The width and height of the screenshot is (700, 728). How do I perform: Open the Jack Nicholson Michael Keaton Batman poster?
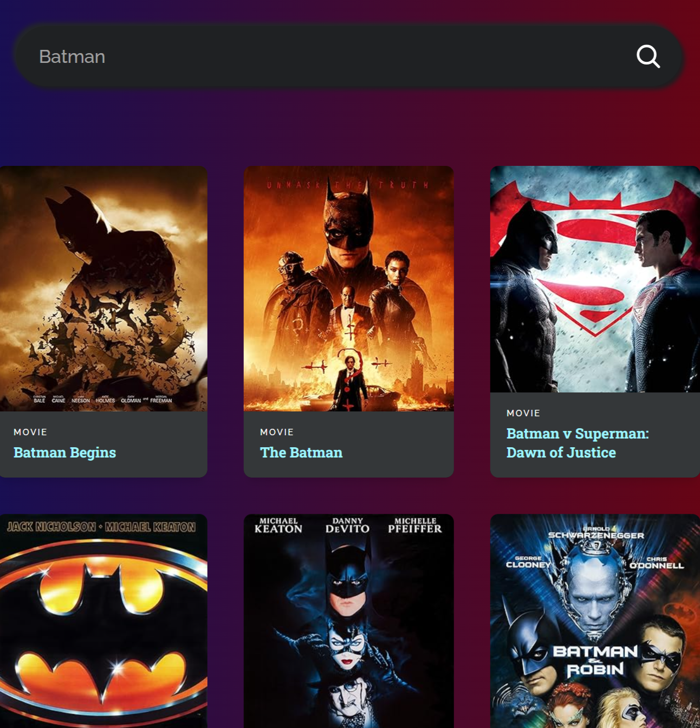click(x=103, y=621)
